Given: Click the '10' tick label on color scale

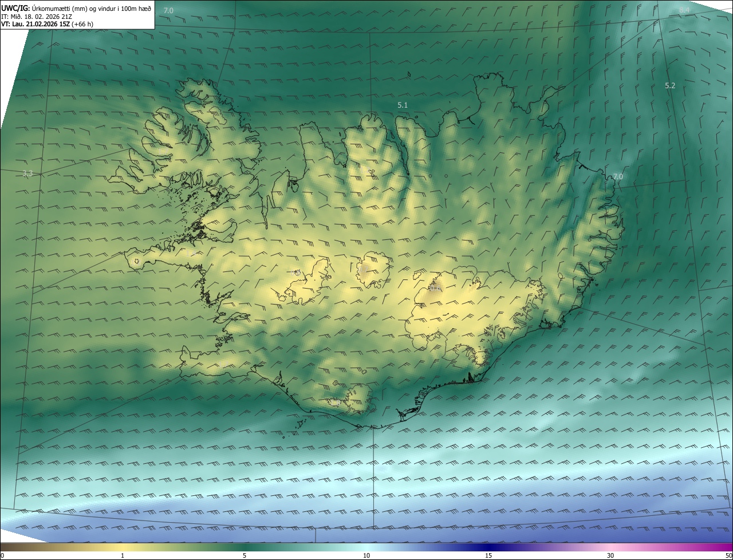Looking at the screenshot, I should tap(366, 555).
